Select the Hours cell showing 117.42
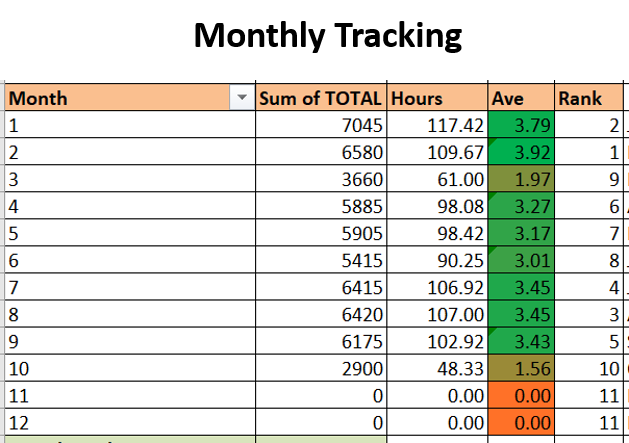 pyautogui.click(x=436, y=126)
